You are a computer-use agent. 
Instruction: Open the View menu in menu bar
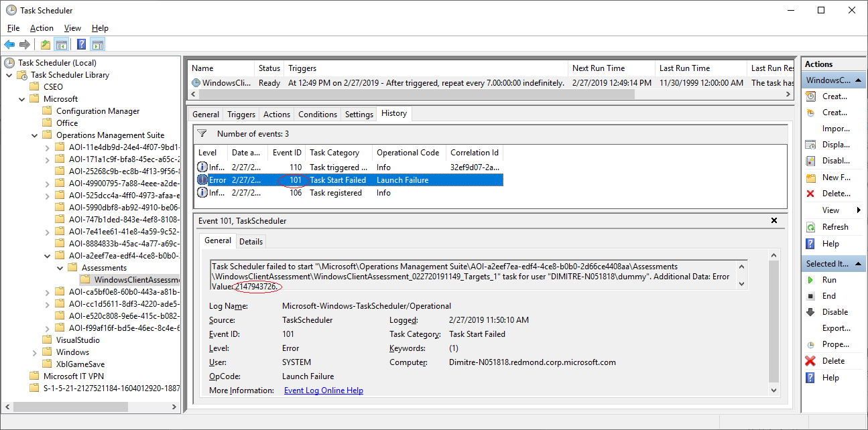(72, 28)
